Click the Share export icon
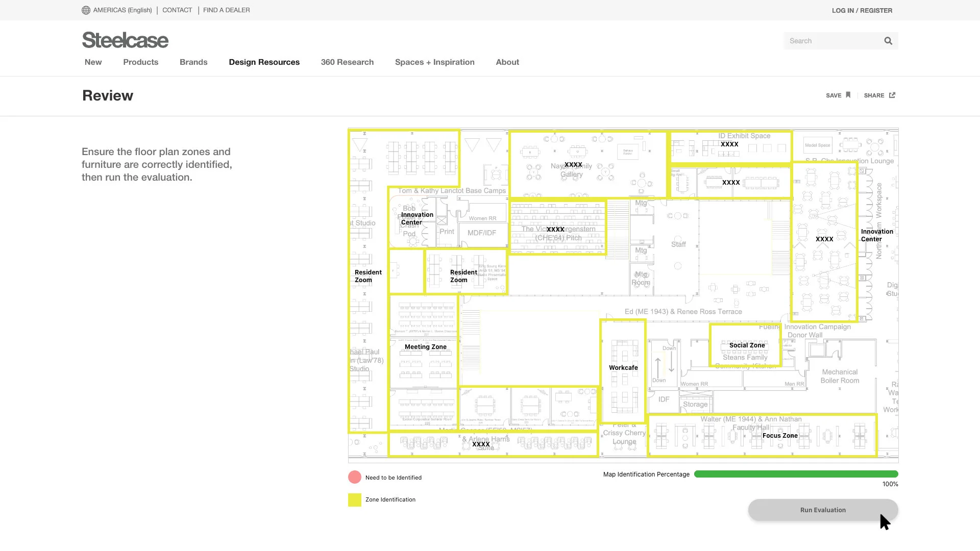This screenshot has height=551, width=980. (892, 95)
